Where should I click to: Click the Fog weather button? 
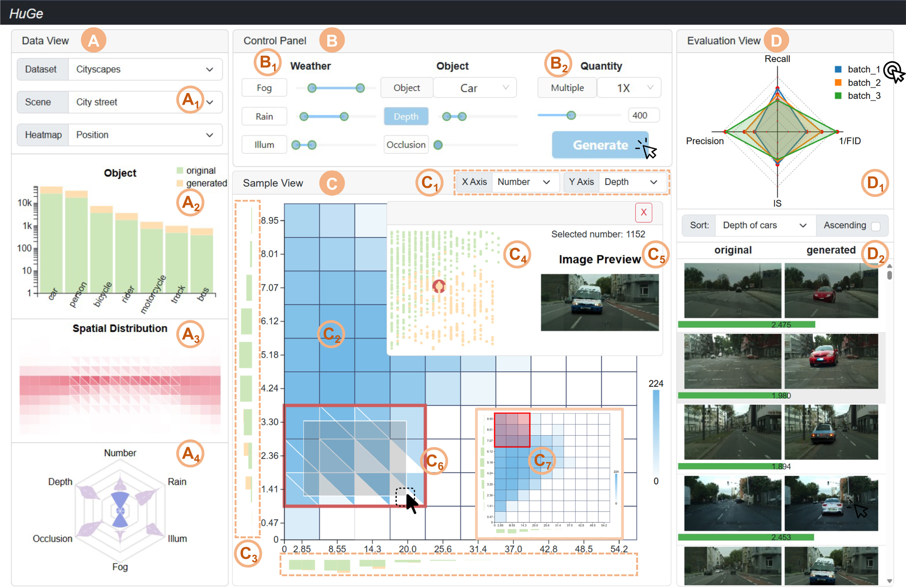(x=264, y=88)
